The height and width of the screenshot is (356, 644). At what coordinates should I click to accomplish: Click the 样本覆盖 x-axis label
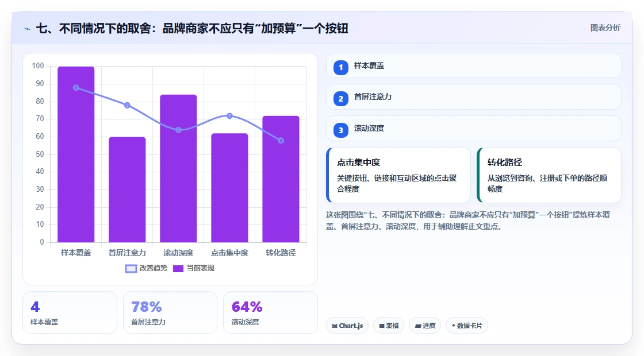pyautogui.click(x=76, y=253)
